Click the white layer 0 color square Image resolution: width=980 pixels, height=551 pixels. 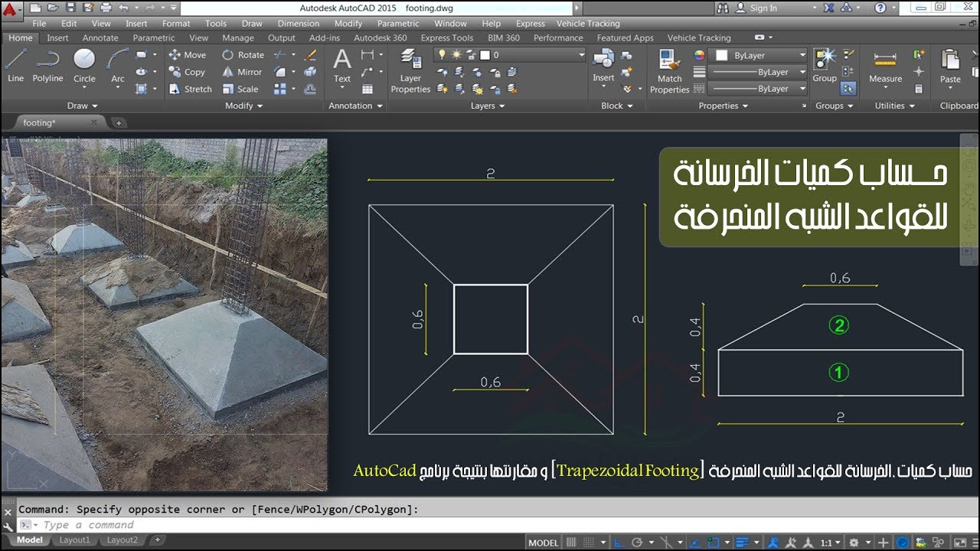tap(485, 55)
